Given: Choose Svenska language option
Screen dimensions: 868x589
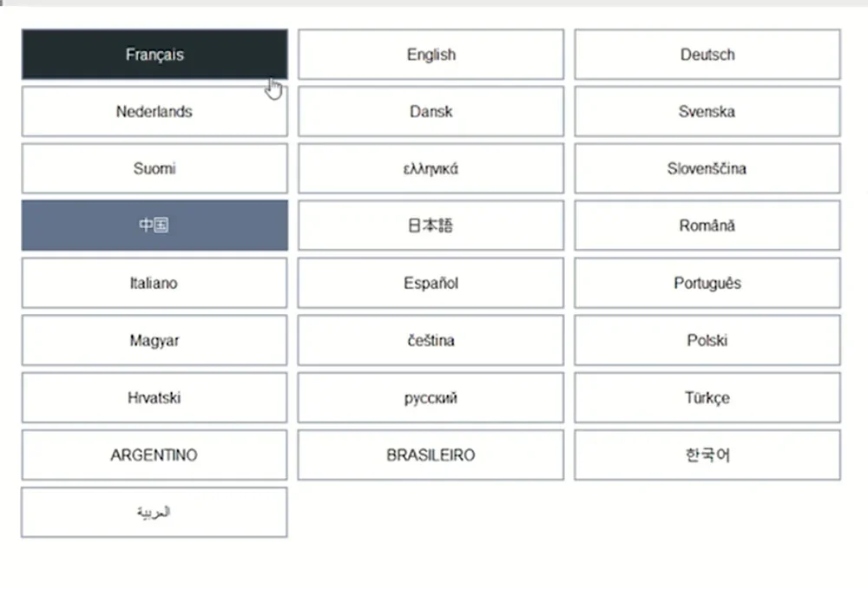Looking at the screenshot, I should tap(707, 111).
